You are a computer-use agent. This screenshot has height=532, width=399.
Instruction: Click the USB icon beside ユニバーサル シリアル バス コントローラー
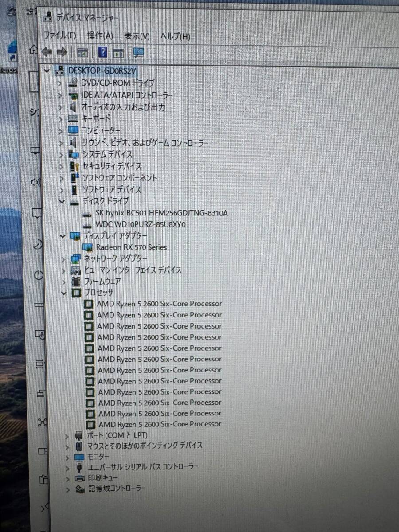[80, 467]
